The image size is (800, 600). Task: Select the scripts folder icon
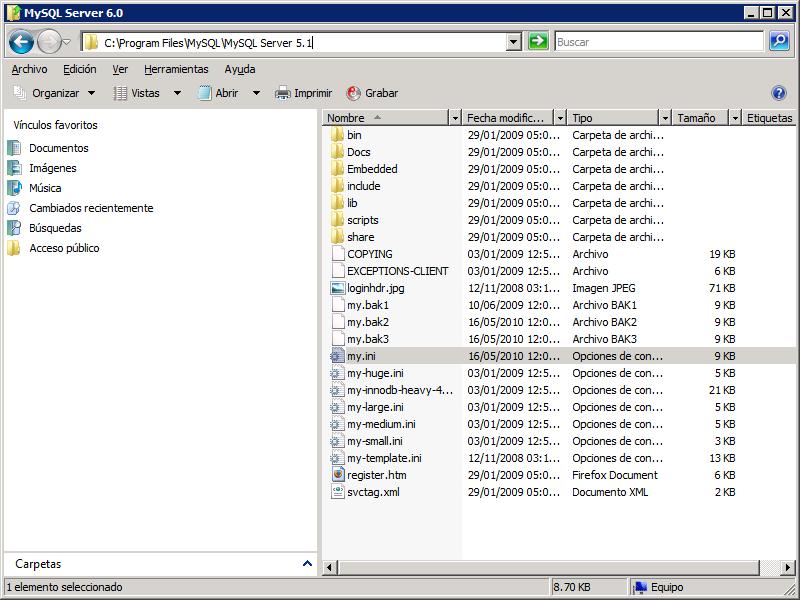coord(337,220)
